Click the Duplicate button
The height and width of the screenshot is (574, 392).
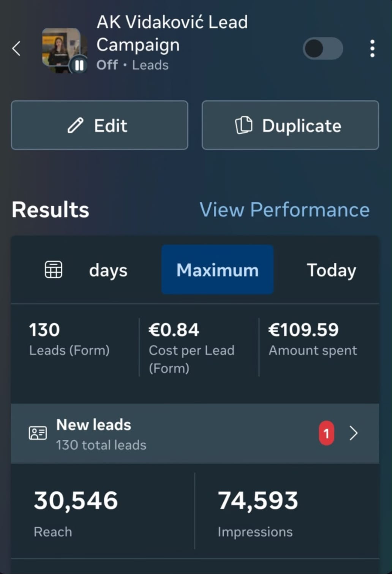(290, 125)
